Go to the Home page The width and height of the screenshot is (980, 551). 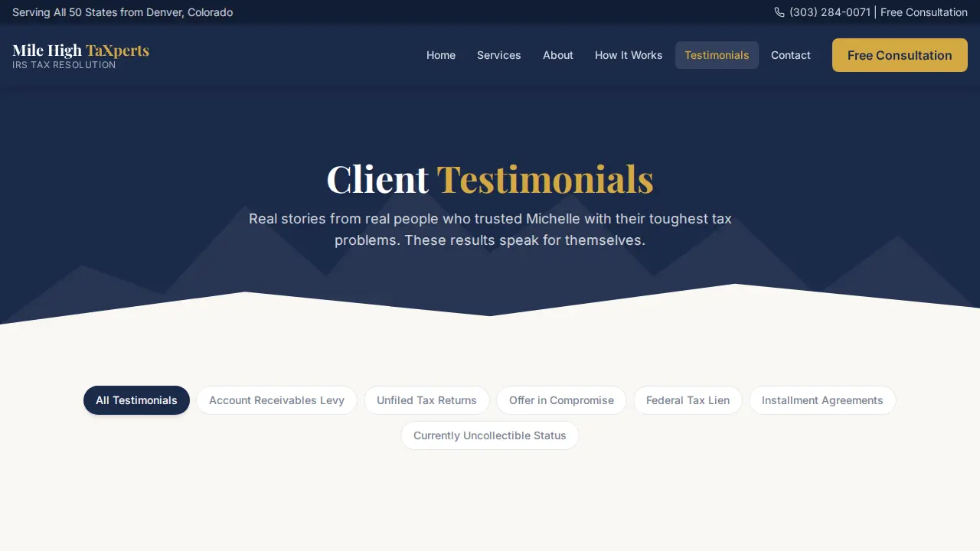pos(441,55)
